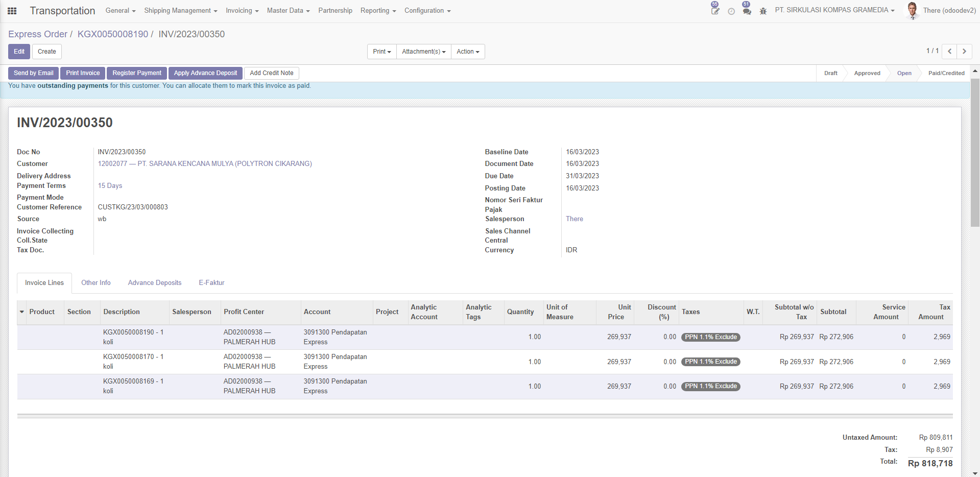The height and width of the screenshot is (477, 980).
Task: Open the Reporting dropdown
Action: pos(378,11)
